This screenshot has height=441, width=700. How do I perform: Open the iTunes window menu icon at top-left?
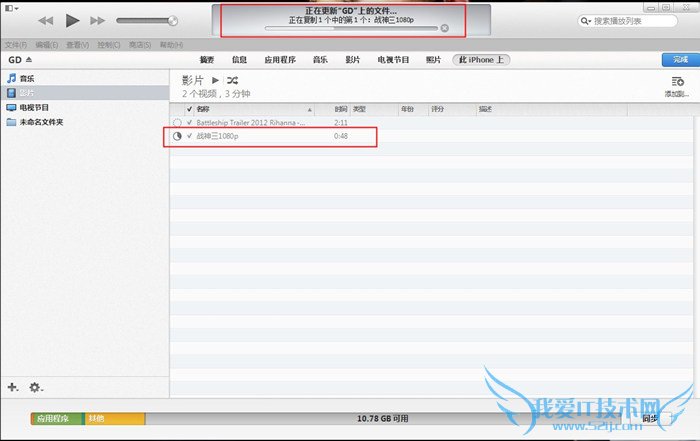coord(11,8)
